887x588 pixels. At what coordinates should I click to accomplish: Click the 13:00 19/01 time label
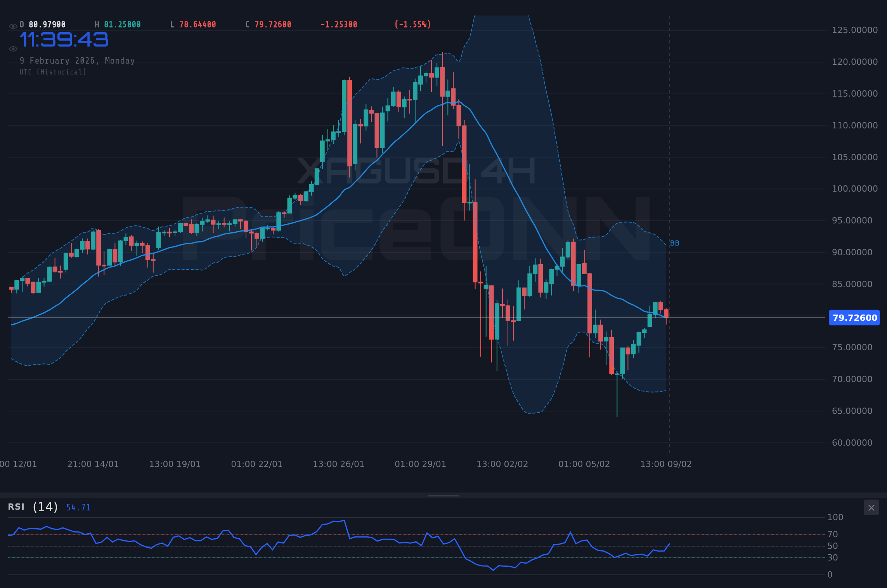pyautogui.click(x=175, y=464)
